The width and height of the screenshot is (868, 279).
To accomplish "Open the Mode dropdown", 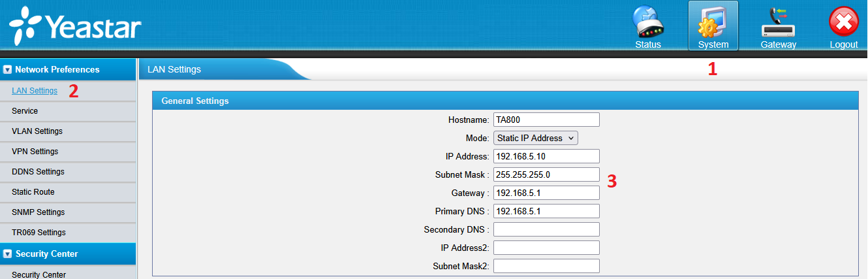I will pos(535,138).
